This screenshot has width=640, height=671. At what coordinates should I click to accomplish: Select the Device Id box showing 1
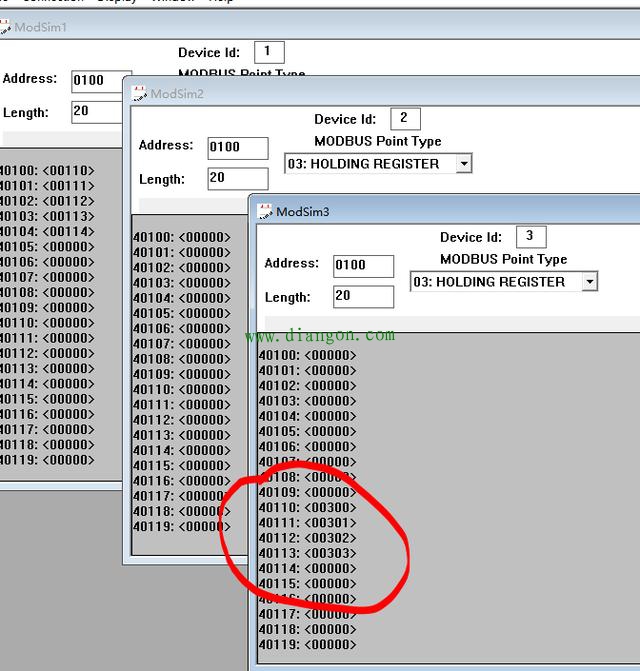tap(268, 51)
